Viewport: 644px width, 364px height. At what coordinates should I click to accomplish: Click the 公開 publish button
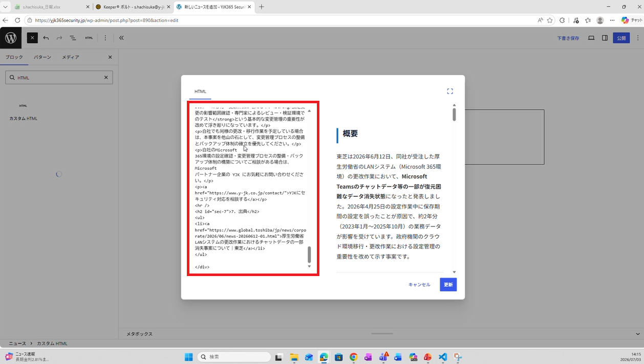click(x=621, y=38)
